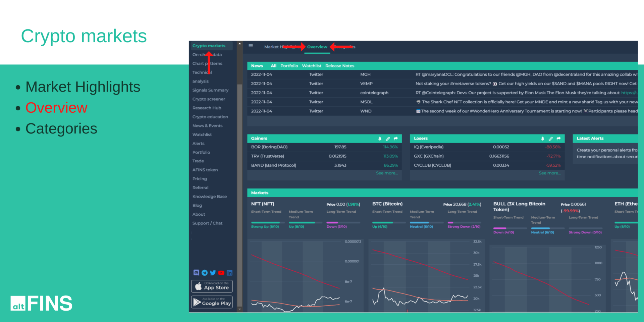
Task: Open the Market Highlights tab
Action: point(283,47)
